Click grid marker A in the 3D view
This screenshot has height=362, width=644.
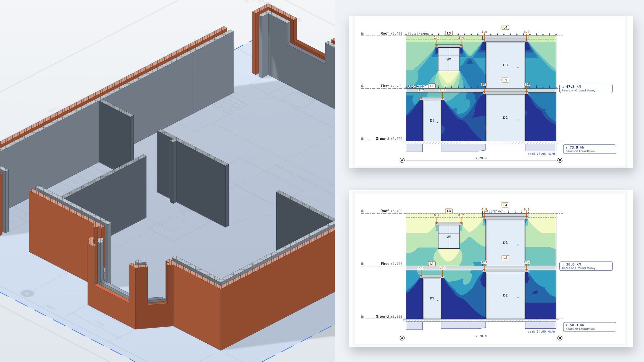(27, 293)
